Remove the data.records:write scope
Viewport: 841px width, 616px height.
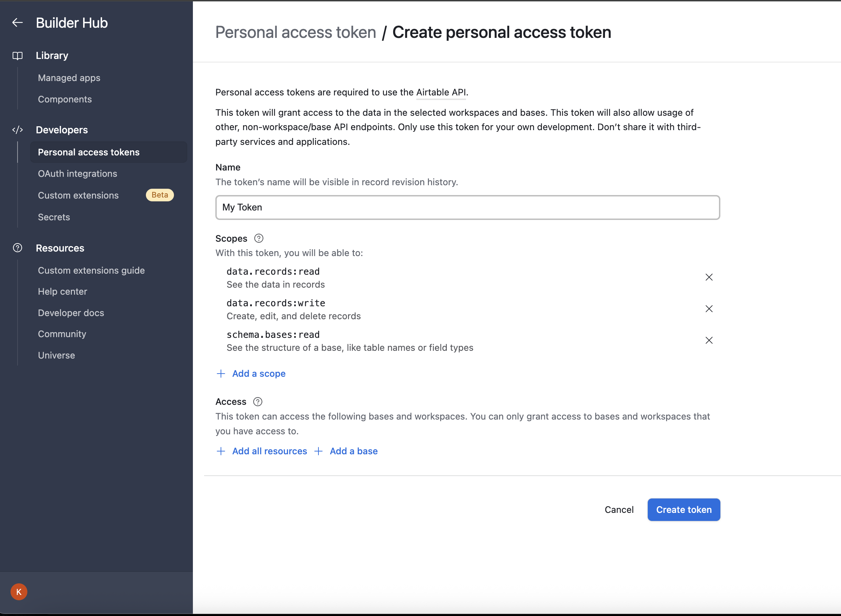[x=709, y=309]
